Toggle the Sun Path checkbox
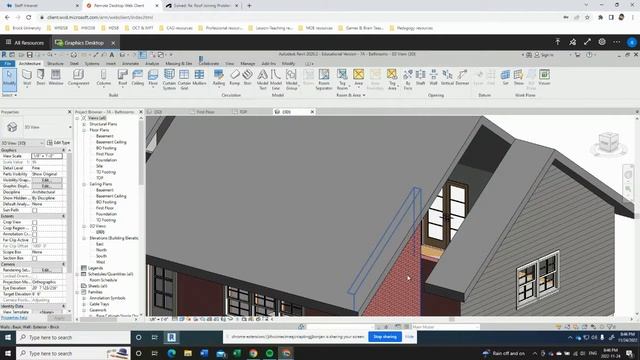640x360 pixels. coord(35,210)
